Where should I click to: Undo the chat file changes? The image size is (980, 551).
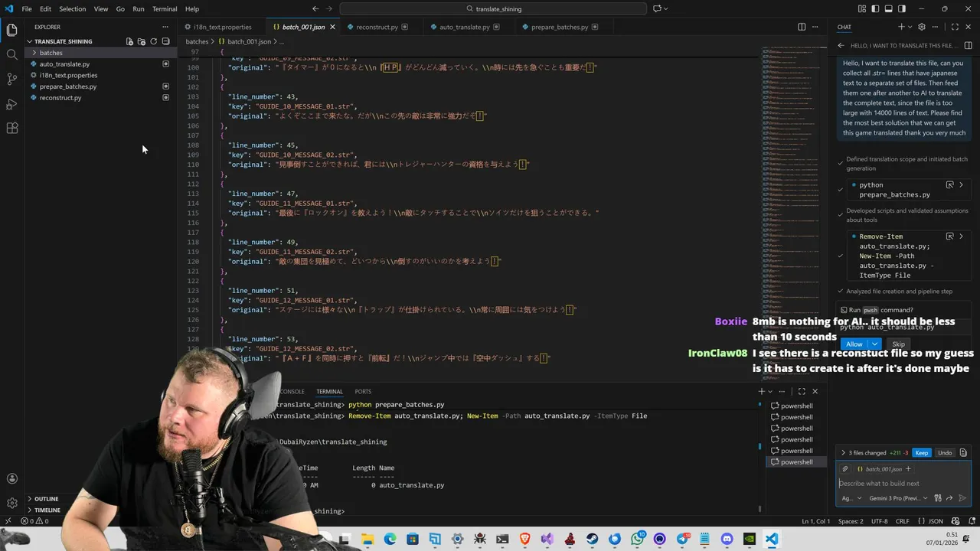tap(945, 453)
